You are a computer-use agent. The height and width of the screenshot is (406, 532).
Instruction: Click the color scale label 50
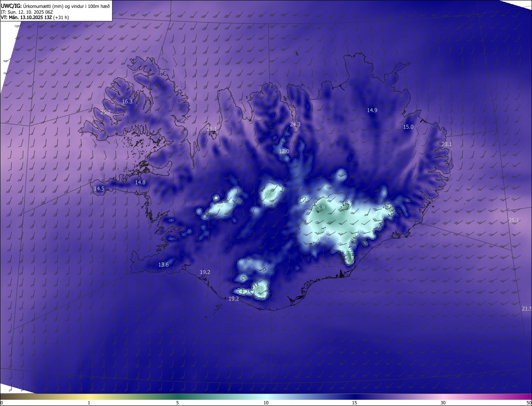click(529, 403)
